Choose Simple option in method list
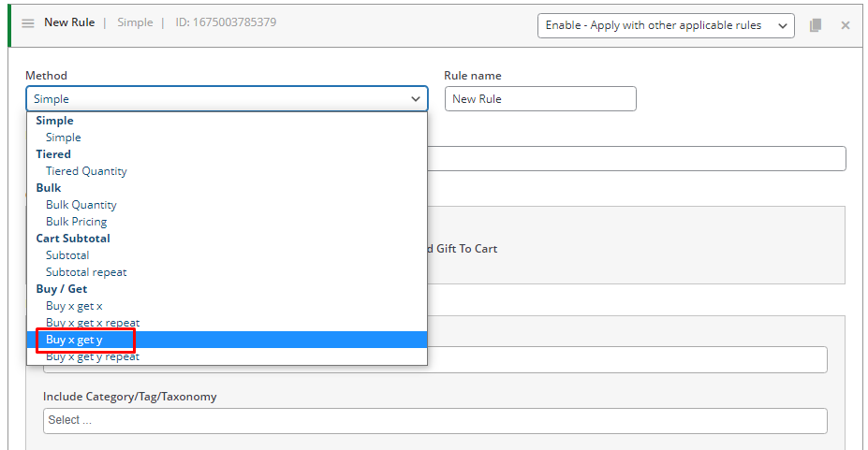 click(x=63, y=138)
